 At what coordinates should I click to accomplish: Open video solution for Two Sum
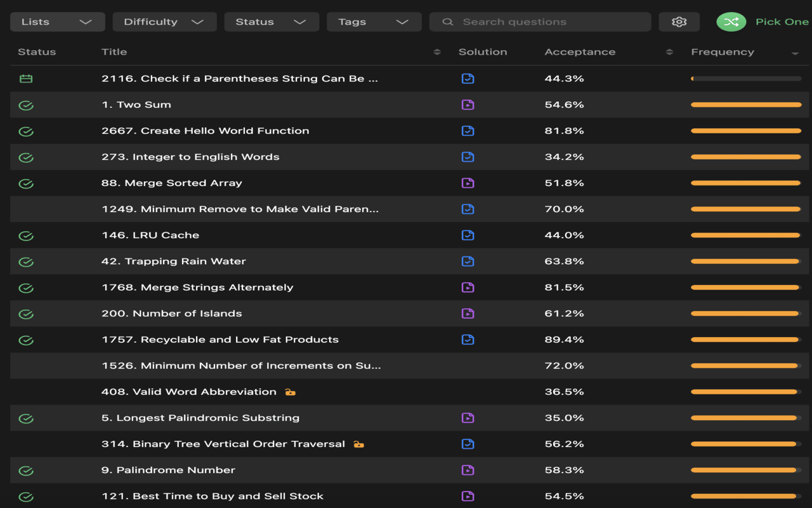[x=468, y=105]
